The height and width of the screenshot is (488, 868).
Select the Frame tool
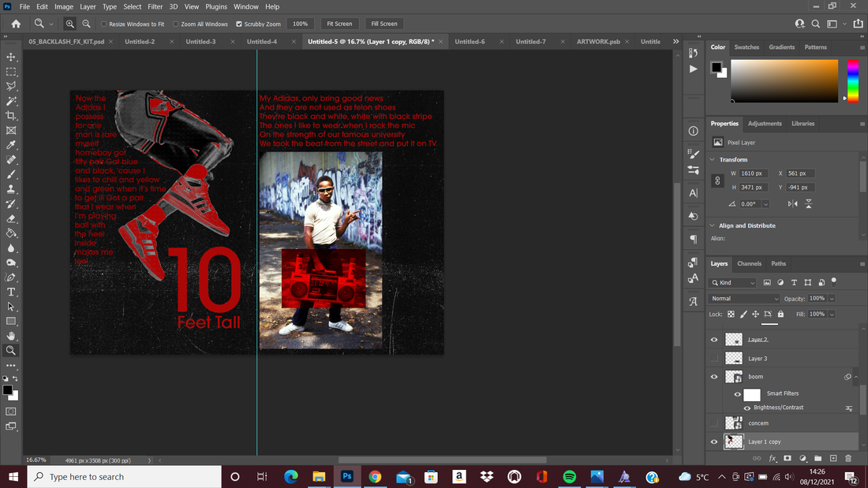click(x=10, y=131)
